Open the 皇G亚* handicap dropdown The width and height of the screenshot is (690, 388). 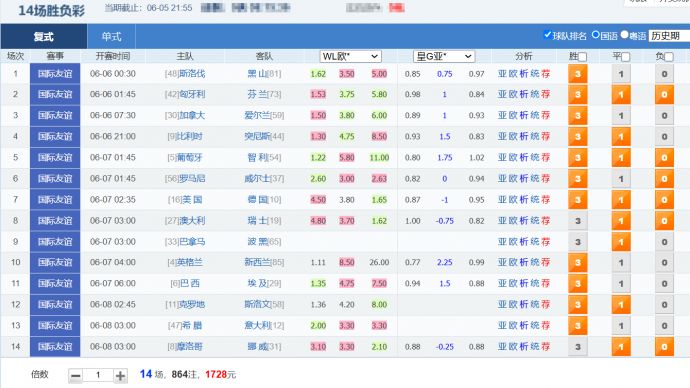(444, 56)
